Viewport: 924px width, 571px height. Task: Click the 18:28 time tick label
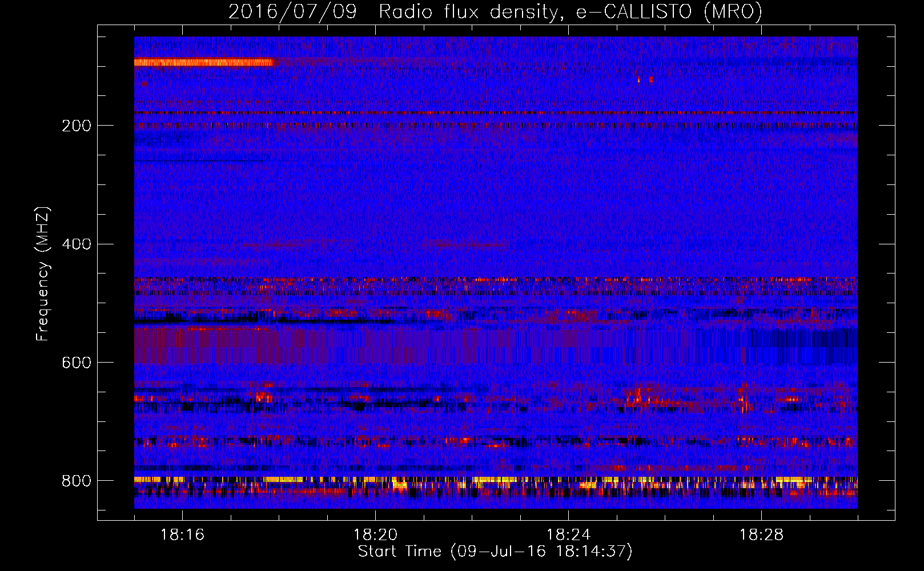(x=761, y=535)
